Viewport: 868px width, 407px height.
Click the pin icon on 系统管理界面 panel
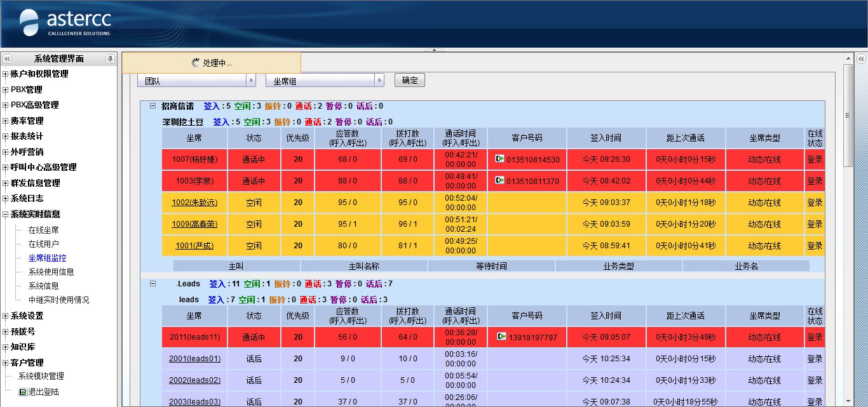(110, 58)
